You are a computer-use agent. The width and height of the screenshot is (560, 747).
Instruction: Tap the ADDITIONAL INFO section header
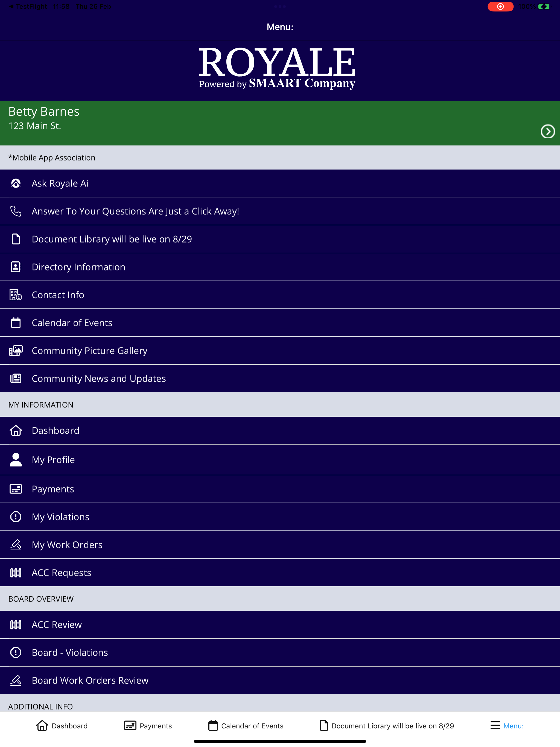coord(280,703)
